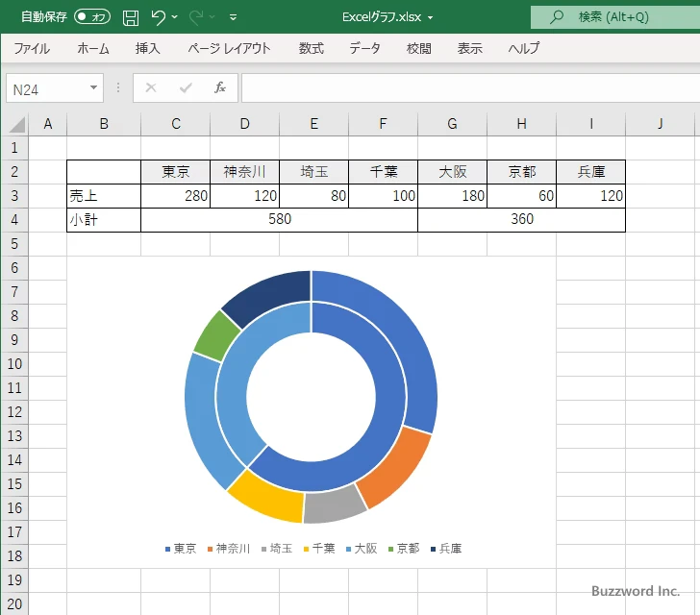
Task: Select column F header
Action: [383, 124]
